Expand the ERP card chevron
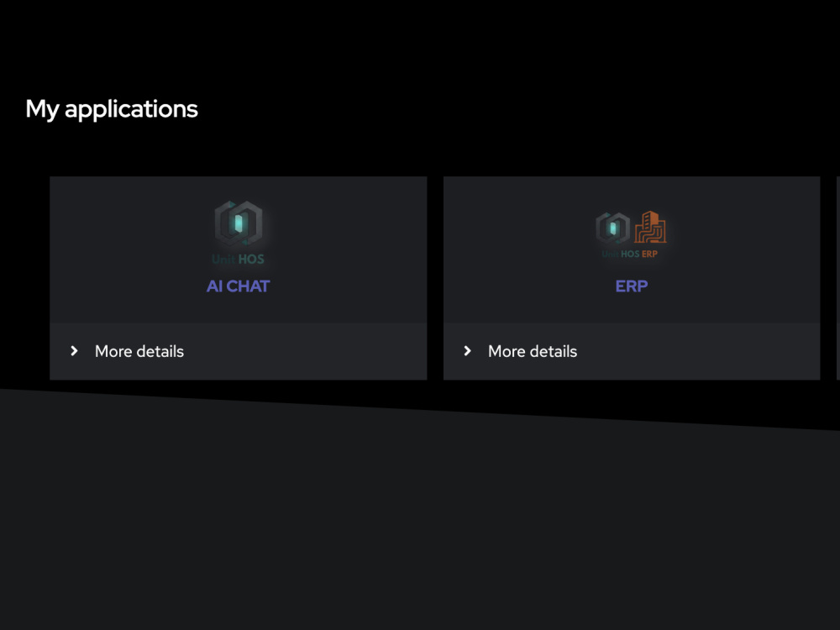This screenshot has height=630, width=840. point(468,351)
